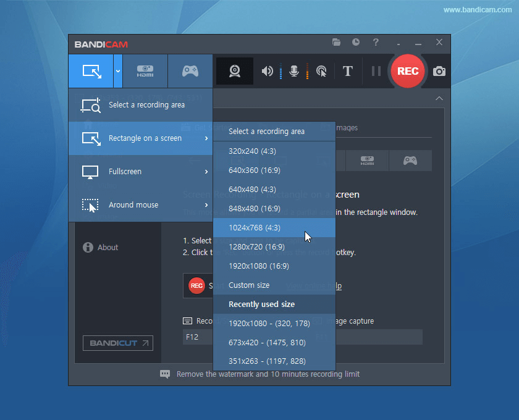Click the small REC start button
519x420 pixels.
tap(196, 285)
